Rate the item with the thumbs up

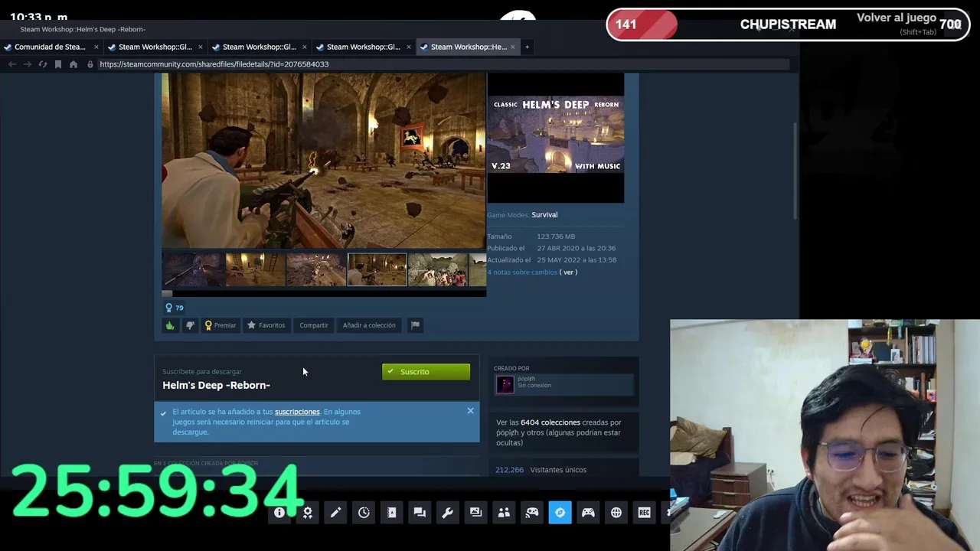170,325
